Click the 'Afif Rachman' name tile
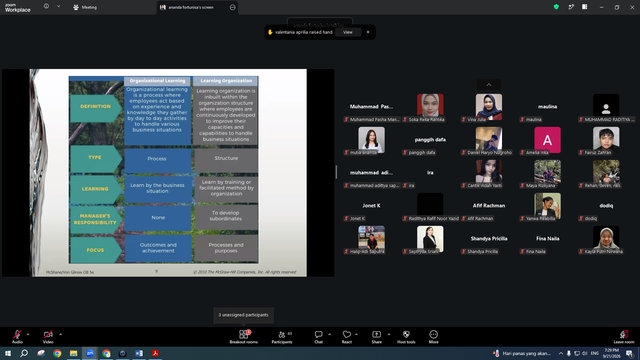640x360 pixels. (x=489, y=205)
